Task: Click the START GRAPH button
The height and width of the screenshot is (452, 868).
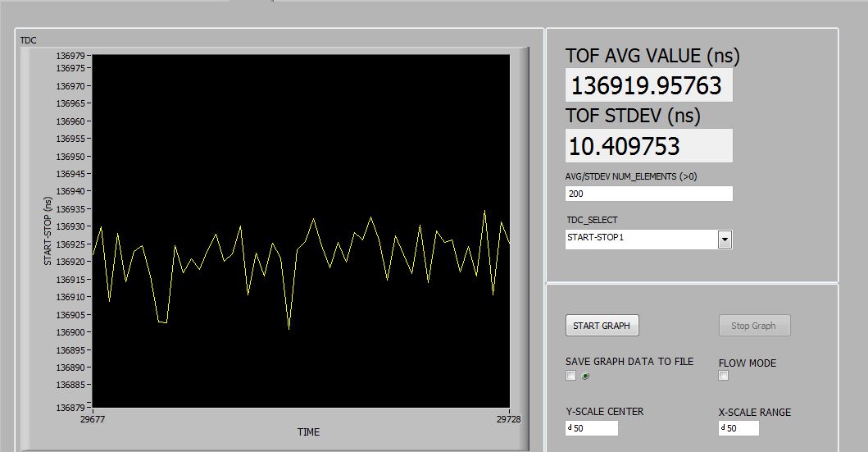Action: (x=602, y=326)
